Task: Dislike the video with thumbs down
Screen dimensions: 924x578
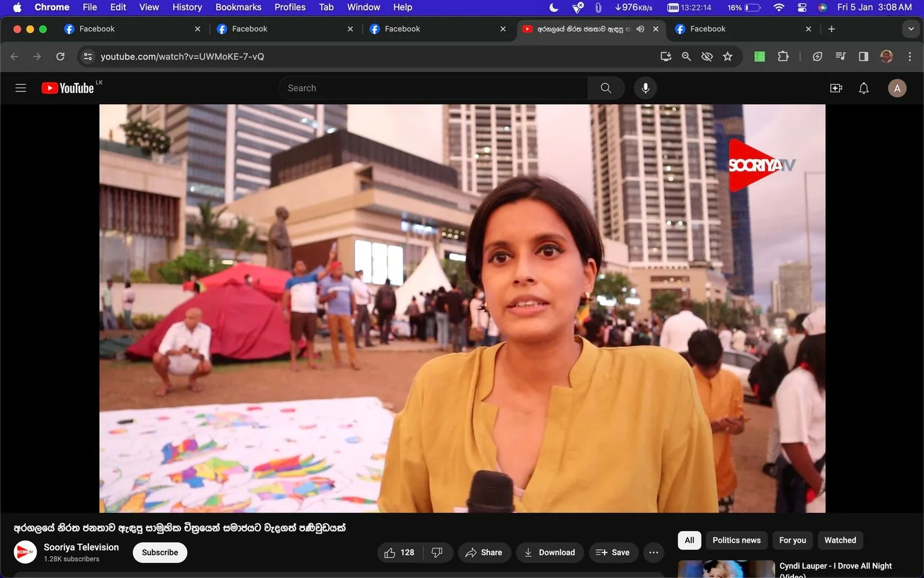Action: [437, 553]
